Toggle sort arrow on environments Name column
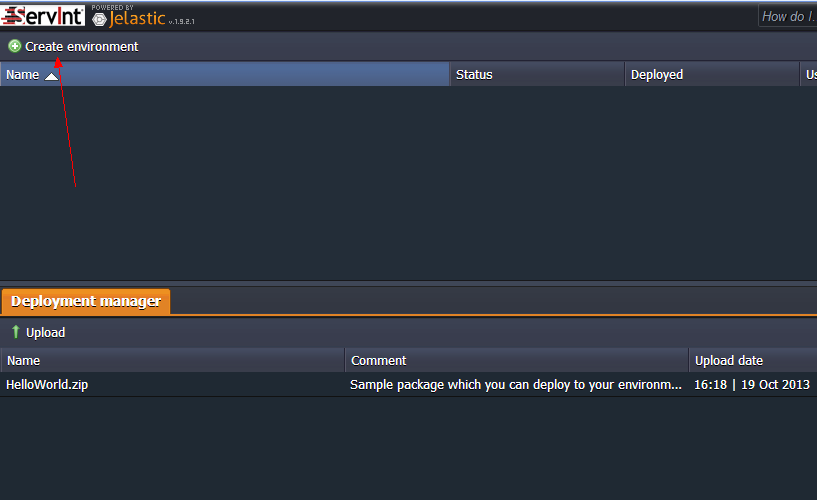Viewport: 817px width, 500px height. (52, 76)
